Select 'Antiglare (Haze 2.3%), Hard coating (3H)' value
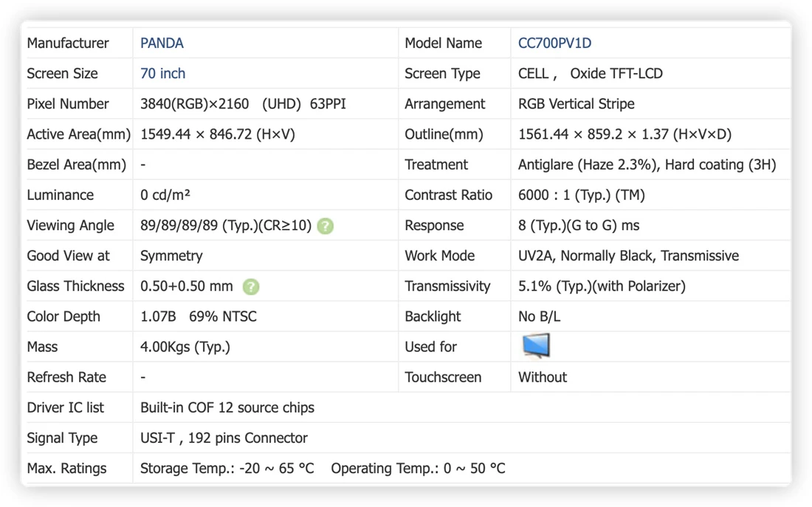This screenshot has height=507, width=812. coord(647,165)
